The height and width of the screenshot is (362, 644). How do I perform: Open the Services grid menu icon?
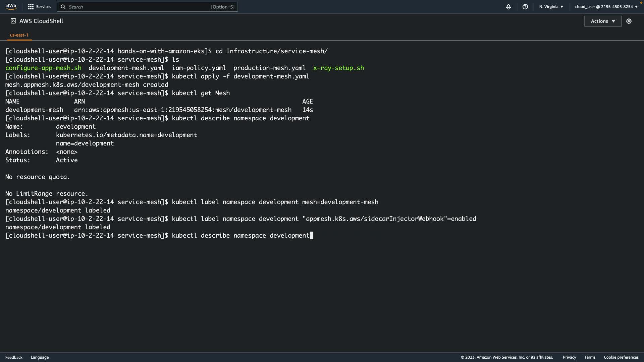[31, 7]
